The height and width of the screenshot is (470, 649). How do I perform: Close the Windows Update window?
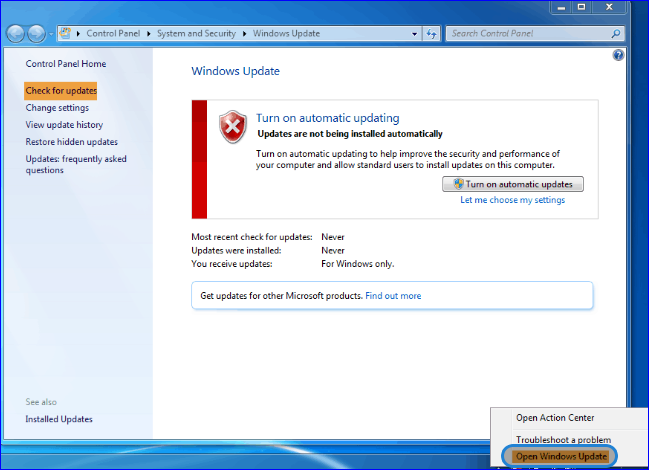[x=609, y=7]
